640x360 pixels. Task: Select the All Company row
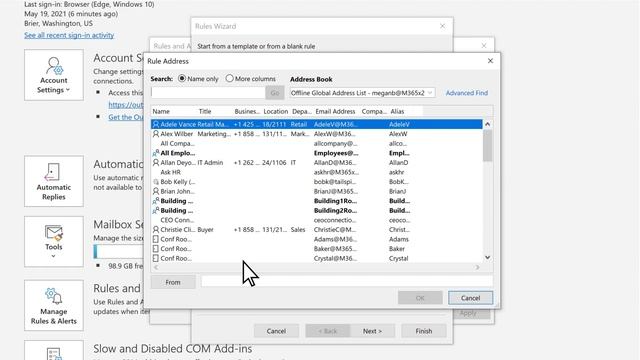(x=317, y=143)
